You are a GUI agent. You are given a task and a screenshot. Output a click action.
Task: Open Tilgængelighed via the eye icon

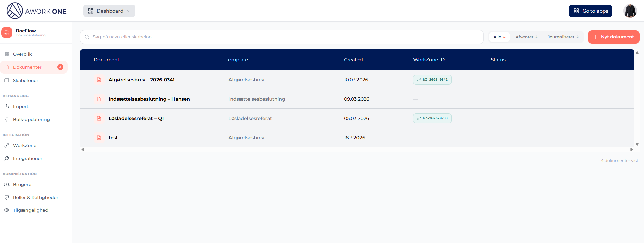pos(7,210)
